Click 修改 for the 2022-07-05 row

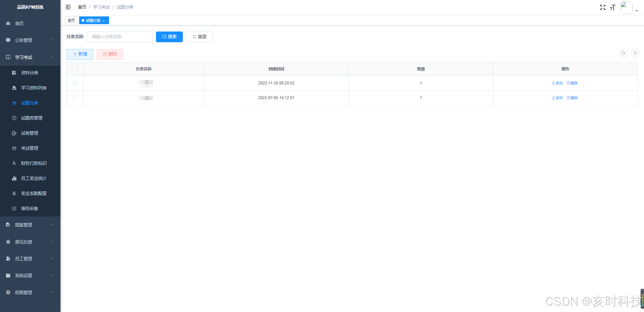pyautogui.click(x=557, y=98)
